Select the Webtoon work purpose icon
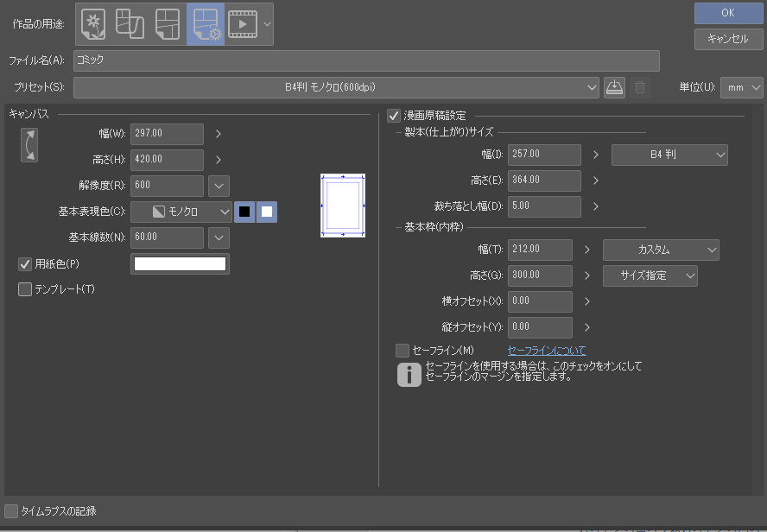The image size is (767, 532). tap(130, 24)
